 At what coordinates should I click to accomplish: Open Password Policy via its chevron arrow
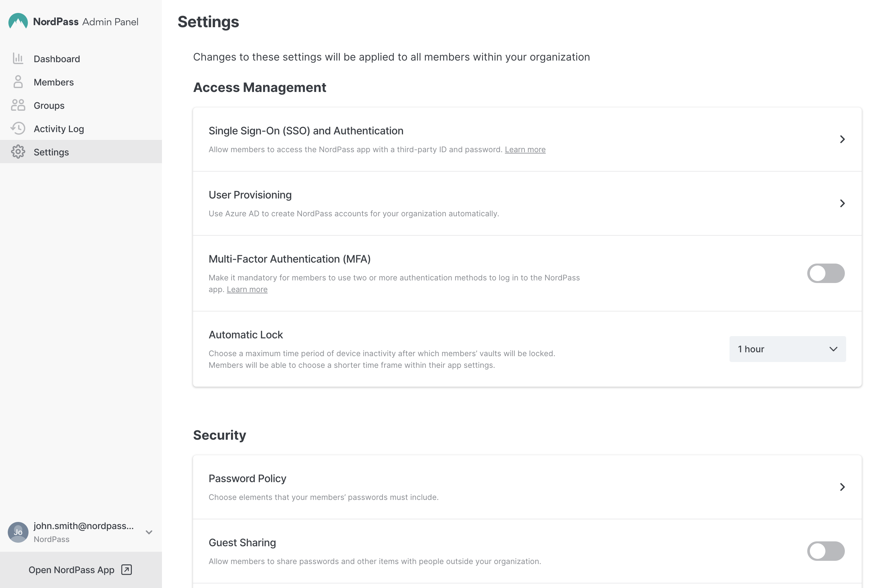(842, 487)
